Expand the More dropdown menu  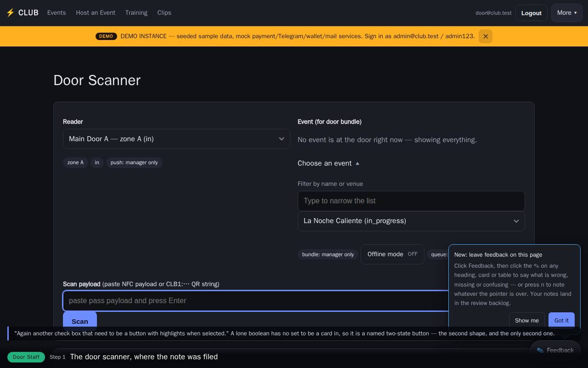coord(567,13)
